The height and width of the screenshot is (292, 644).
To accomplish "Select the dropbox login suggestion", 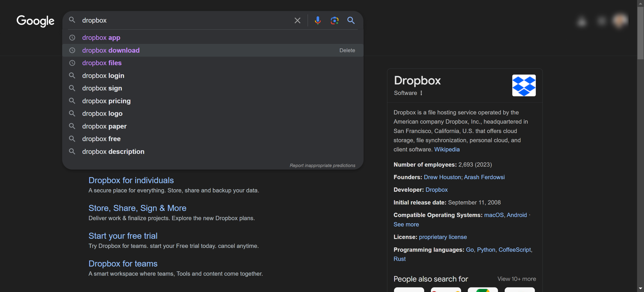I will coord(103,76).
